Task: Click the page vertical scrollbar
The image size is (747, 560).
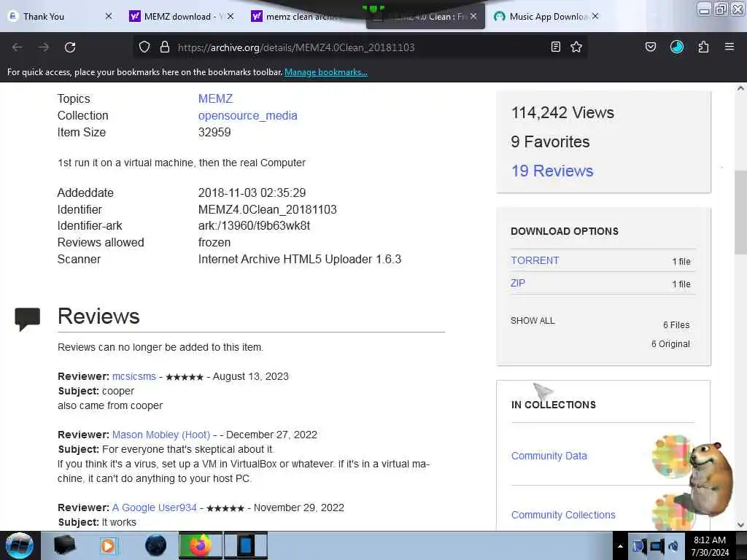Action: tap(740, 212)
